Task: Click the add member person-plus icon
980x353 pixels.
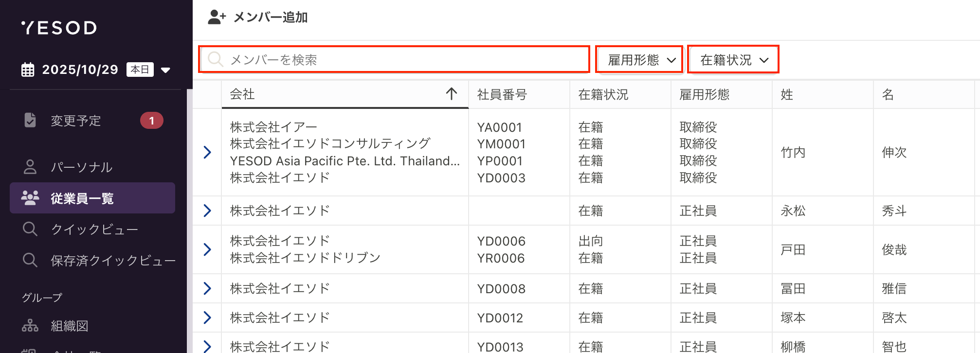Action: (217, 18)
